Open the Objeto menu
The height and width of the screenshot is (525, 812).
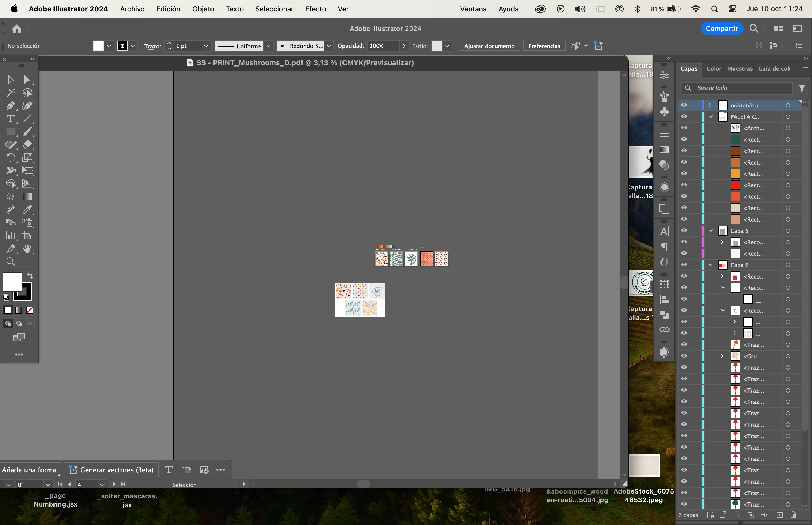coord(203,9)
